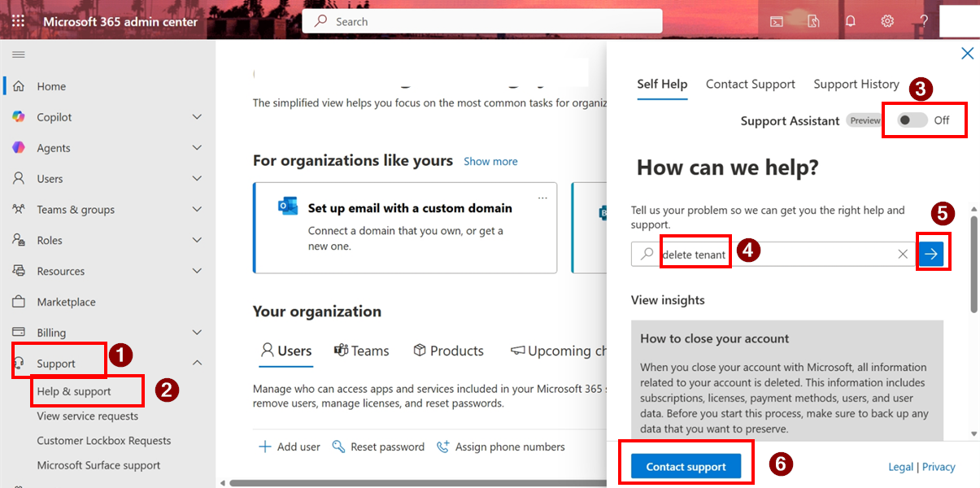Submit the help query with arrow button

click(x=932, y=255)
